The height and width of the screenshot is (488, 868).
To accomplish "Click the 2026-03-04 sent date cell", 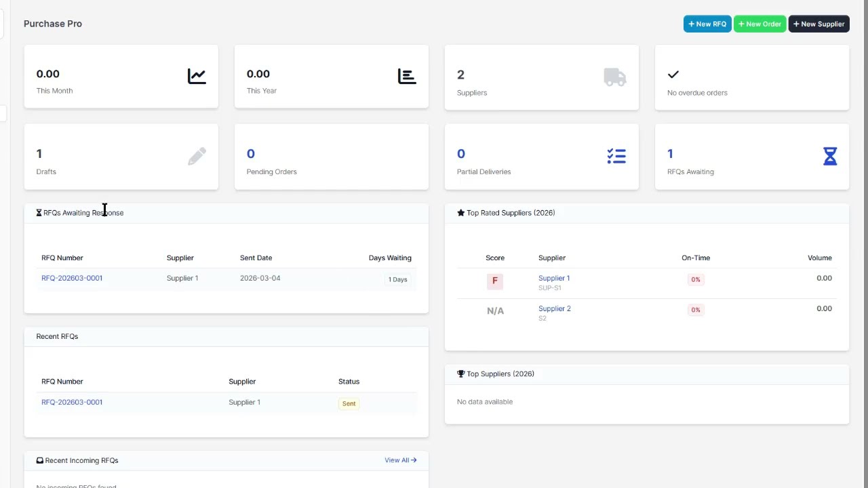I will (260, 278).
